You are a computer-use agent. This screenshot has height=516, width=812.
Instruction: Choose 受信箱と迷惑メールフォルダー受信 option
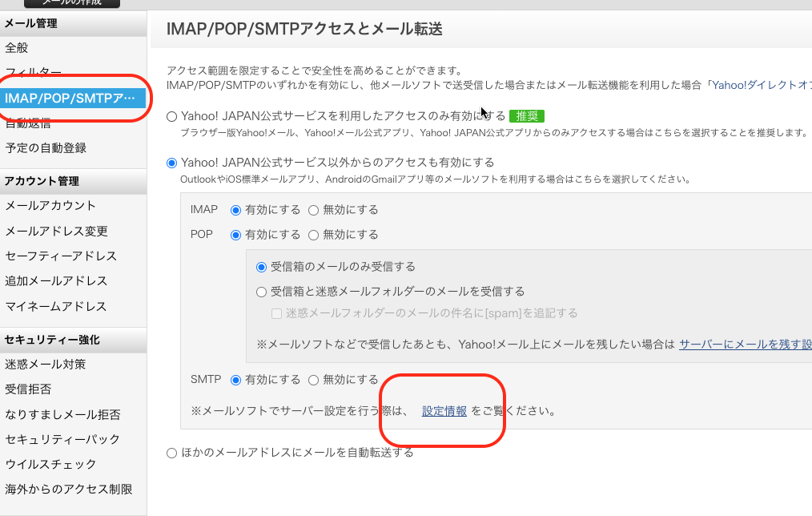pyautogui.click(x=262, y=292)
